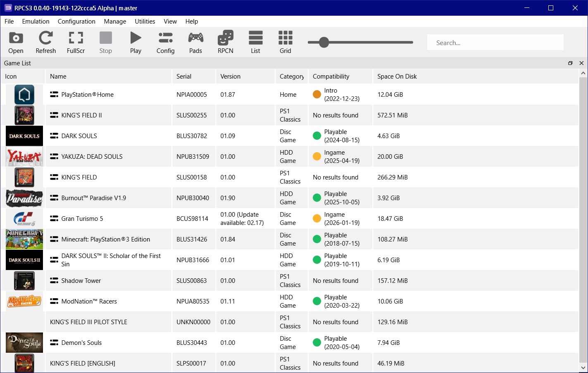Sort by Compatibility column header

tap(340, 77)
